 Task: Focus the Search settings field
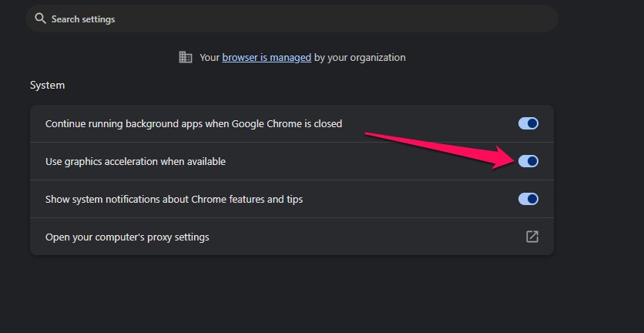point(293,18)
